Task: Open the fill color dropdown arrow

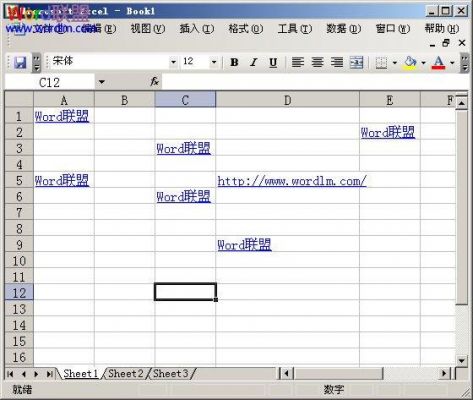Action: (x=423, y=62)
